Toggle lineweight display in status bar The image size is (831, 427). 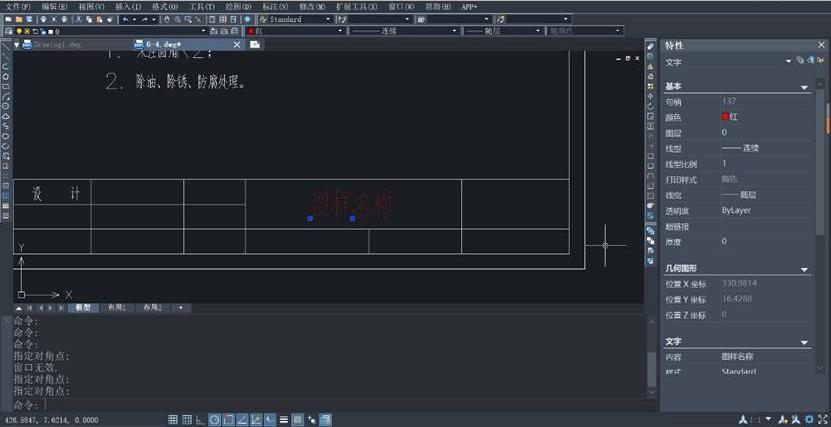click(x=284, y=420)
